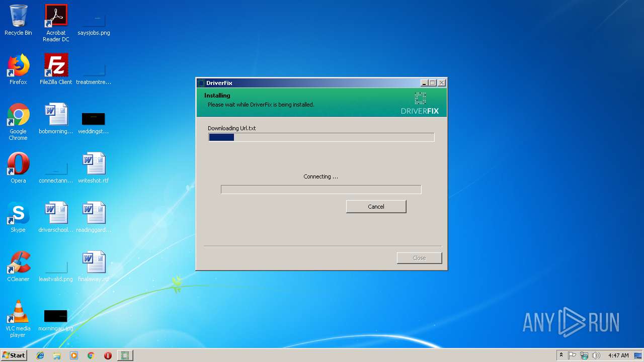
Task: Close the DriverFix installer window
Action: [441, 83]
